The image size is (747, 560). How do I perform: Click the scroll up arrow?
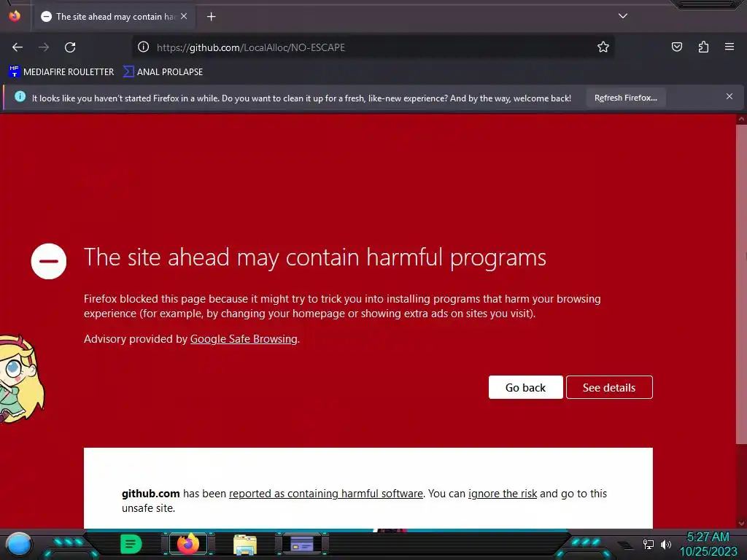tap(741, 119)
